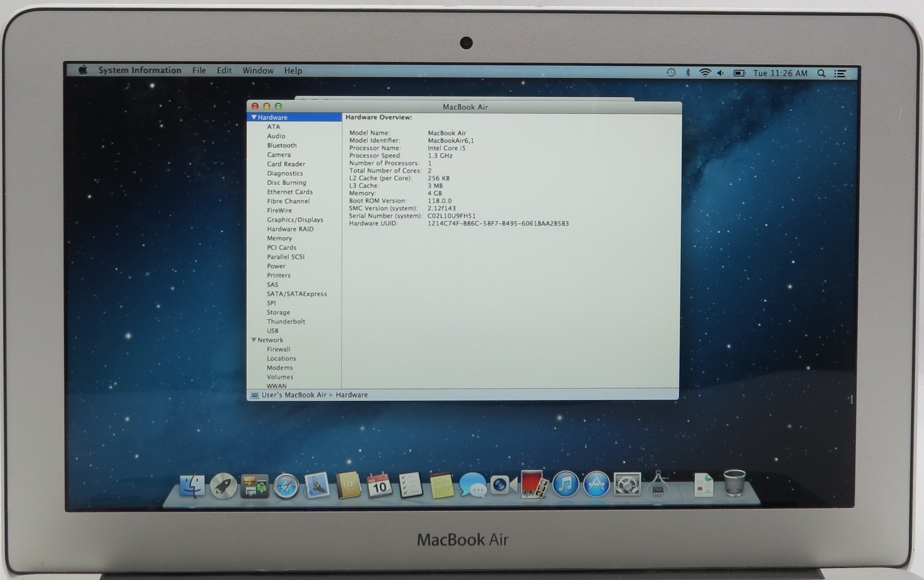Select SATA/SATAExpress entry

click(x=297, y=293)
